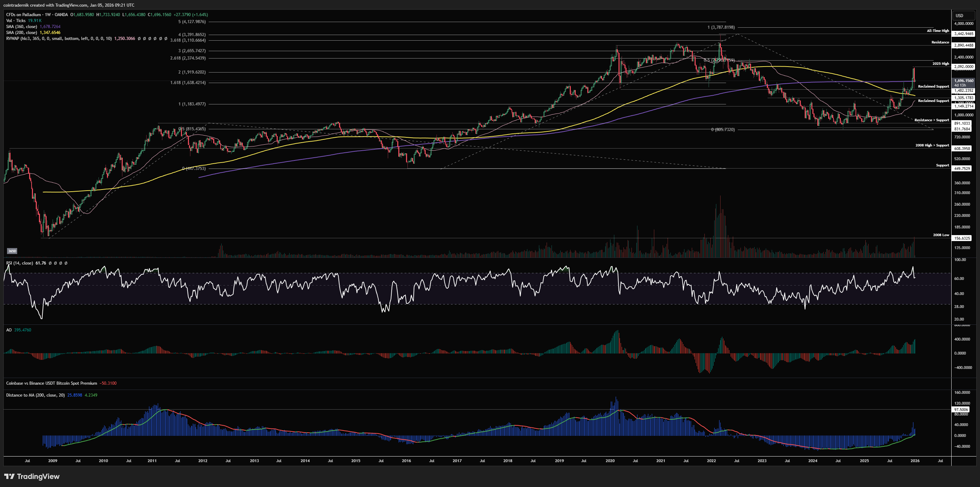This screenshot has height=487, width=980.
Task: Select the AO indicator pane label
Action: [x=9, y=330]
